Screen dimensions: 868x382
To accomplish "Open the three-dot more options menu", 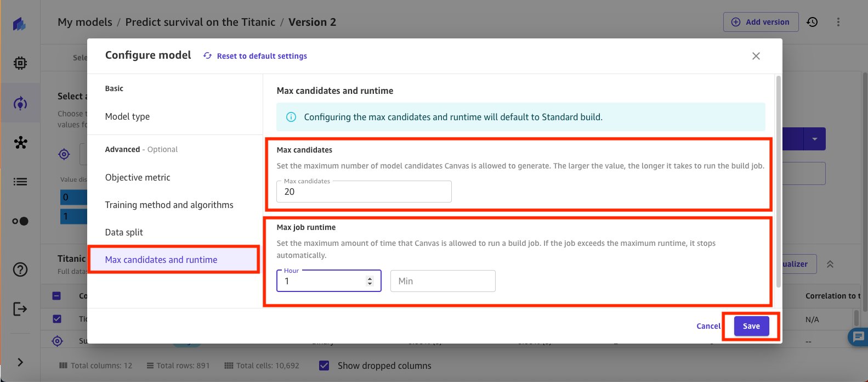I will coord(838,22).
